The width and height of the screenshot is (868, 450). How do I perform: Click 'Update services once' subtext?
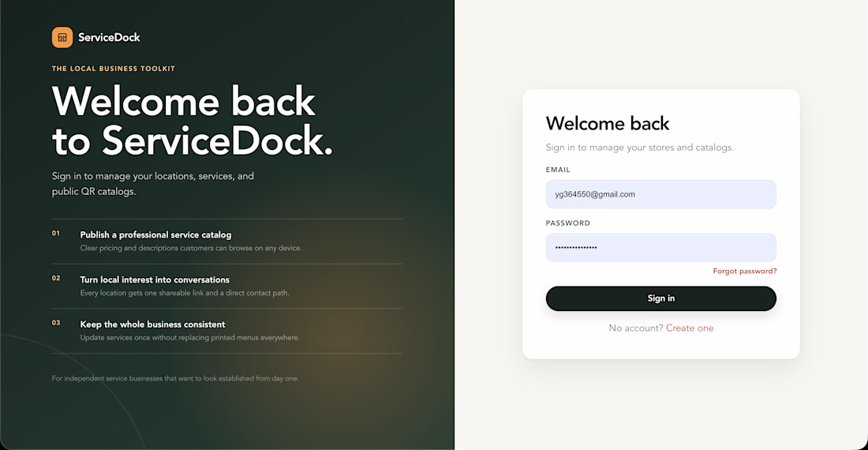(x=190, y=338)
